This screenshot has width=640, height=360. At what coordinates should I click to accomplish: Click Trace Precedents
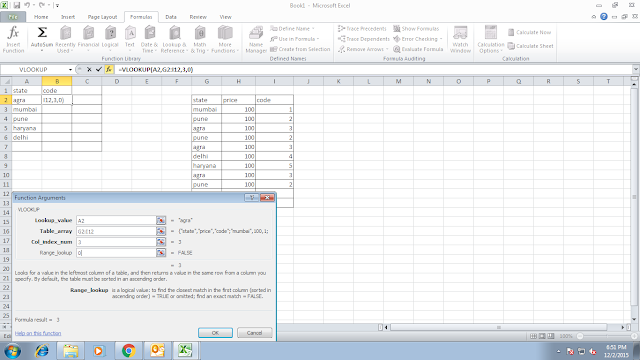(362, 29)
